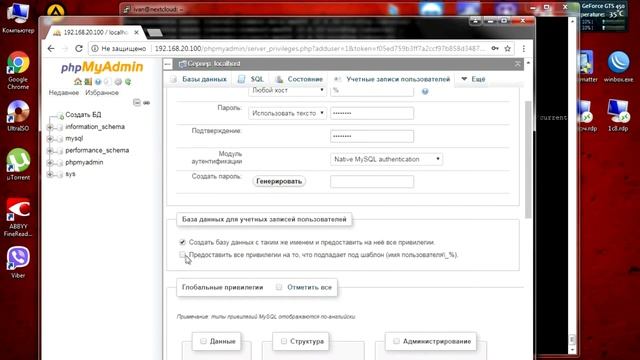Open phpmyadmin database link
This screenshot has height=360, width=640.
point(84,162)
